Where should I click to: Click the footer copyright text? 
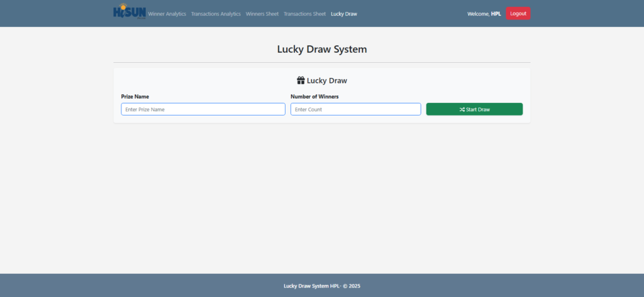coord(321,286)
